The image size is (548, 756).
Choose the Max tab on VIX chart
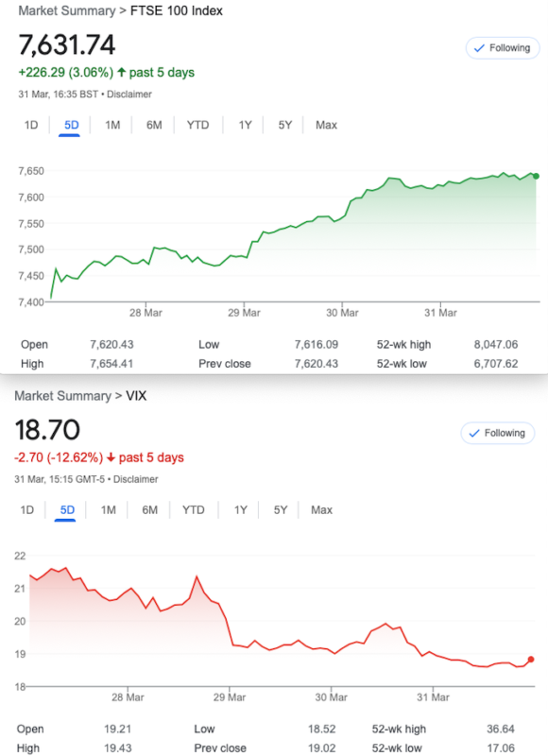coord(321,510)
